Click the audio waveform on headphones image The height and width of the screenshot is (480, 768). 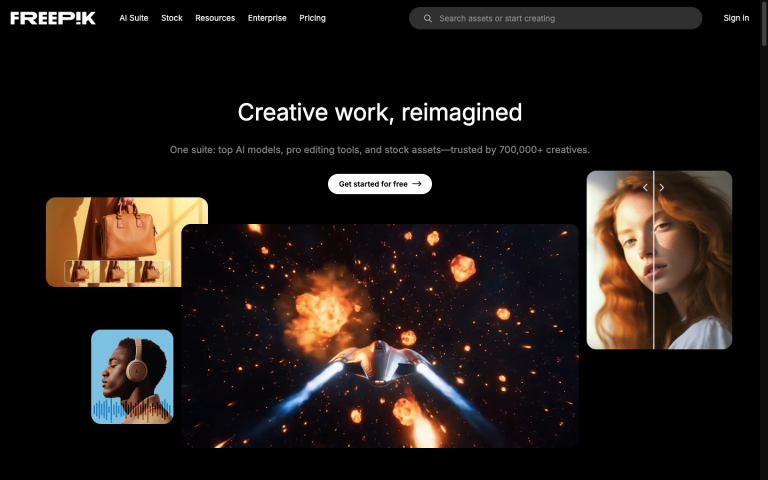[132, 409]
